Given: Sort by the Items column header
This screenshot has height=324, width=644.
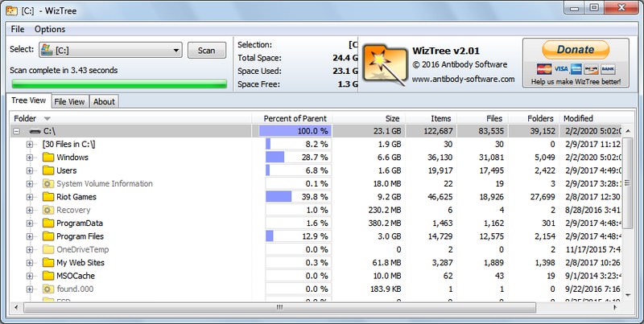Looking at the screenshot, I should click(431, 118).
